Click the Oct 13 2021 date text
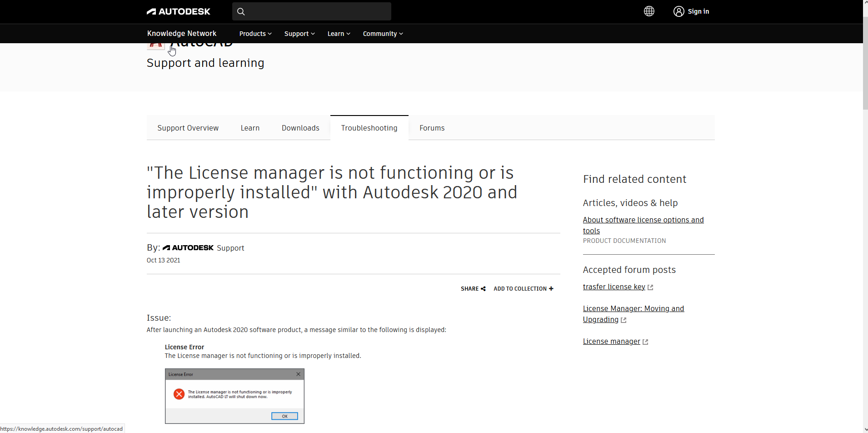868x433 pixels. pos(163,260)
